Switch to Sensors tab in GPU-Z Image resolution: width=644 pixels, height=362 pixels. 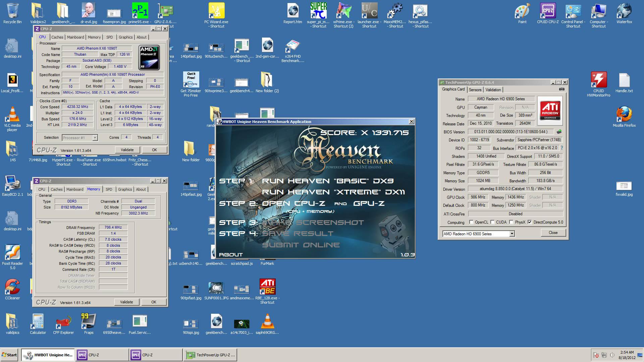pyautogui.click(x=475, y=89)
